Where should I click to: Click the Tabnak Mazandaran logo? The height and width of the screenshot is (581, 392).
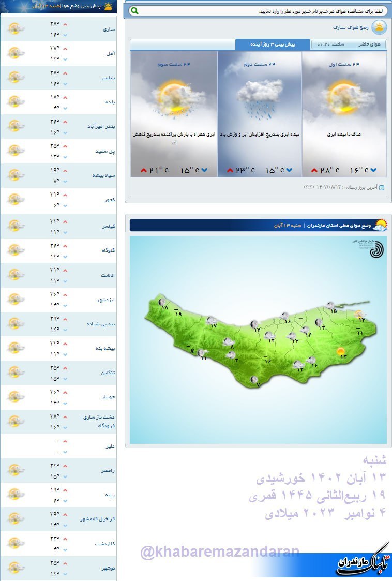tap(361, 564)
